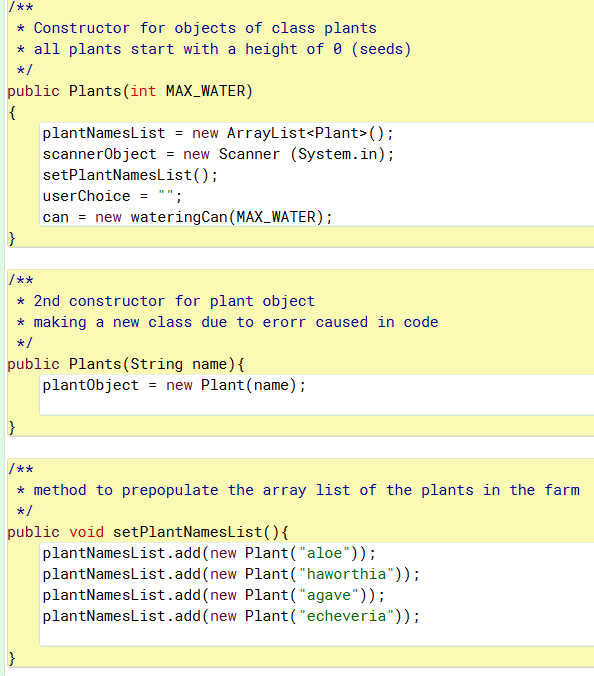594x676 pixels.
Task: Click the line adding new Plant("agave")
Action: (x=213, y=595)
